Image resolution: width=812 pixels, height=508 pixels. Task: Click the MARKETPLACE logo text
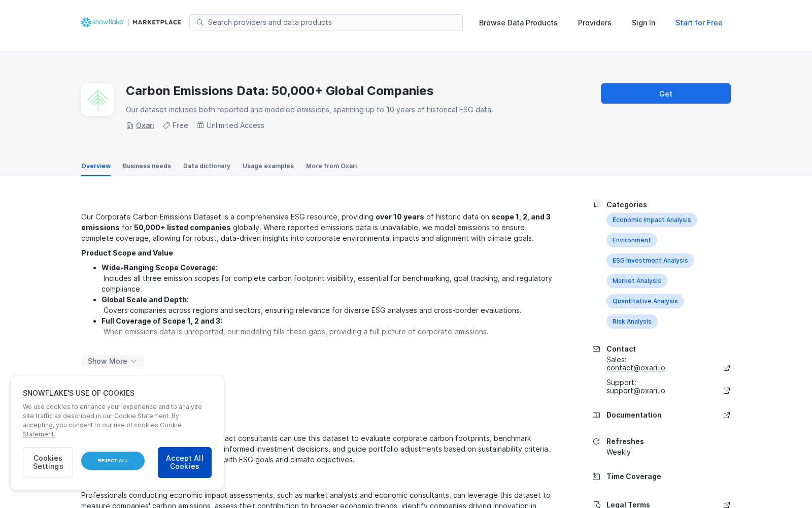click(x=157, y=22)
